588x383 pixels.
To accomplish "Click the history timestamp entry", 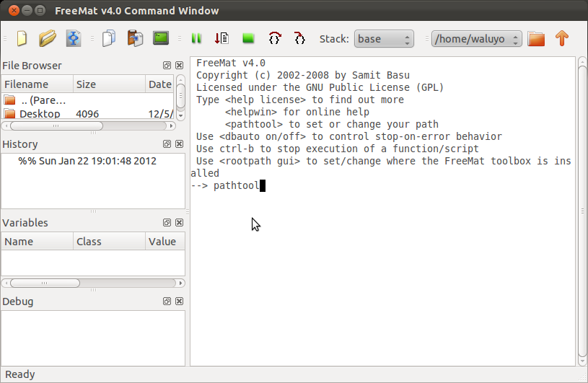I will click(87, 161).
